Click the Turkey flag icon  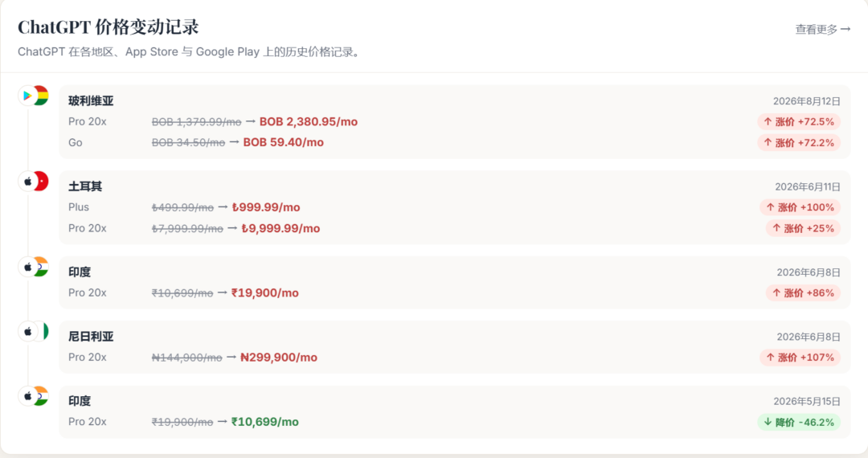tap(42, 181)
